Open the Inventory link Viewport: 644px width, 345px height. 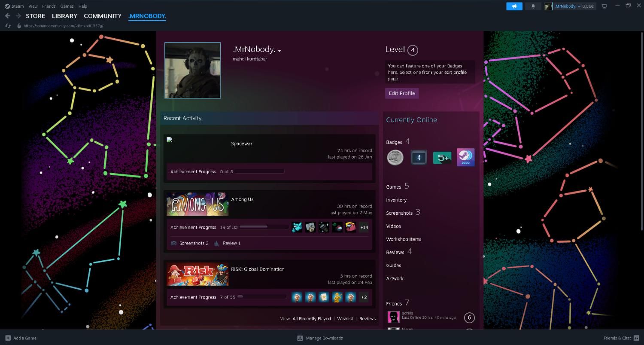tap(396, 200)
